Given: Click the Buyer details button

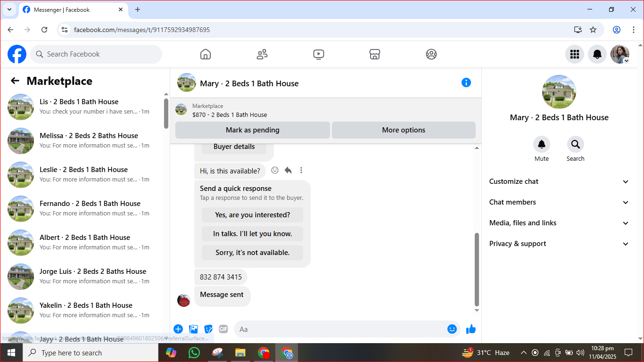Looking at the screenshot, I should coord(234,147).
